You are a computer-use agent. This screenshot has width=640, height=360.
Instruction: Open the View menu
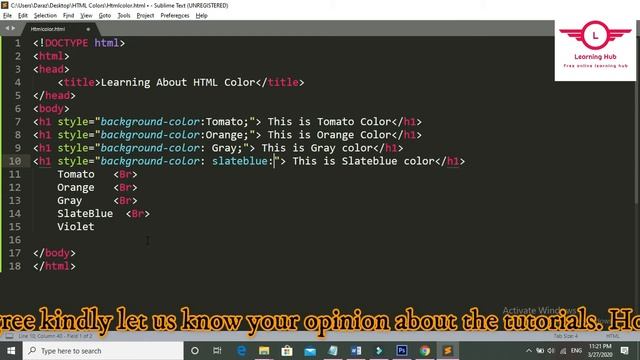point(86,16)
